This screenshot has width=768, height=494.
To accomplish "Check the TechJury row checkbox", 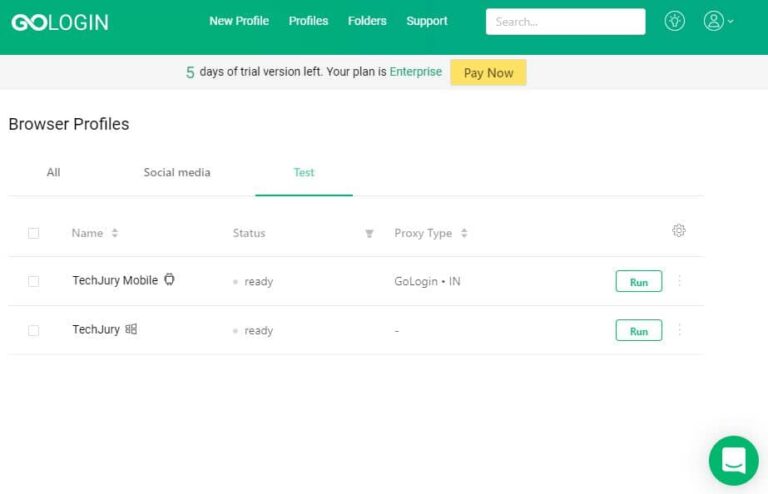I will (33, 331).
